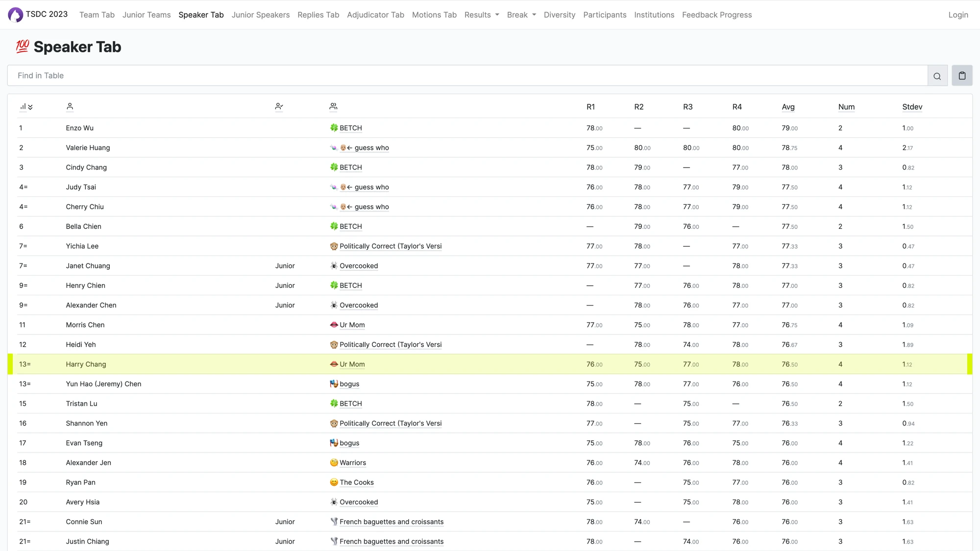Sort by speaker name person icon
The width and height of the screenshot is (980, 551).
[70, 106]
